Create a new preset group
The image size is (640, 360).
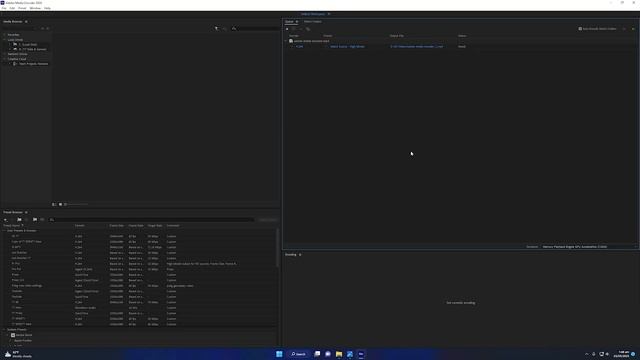(x=19, y=220)
